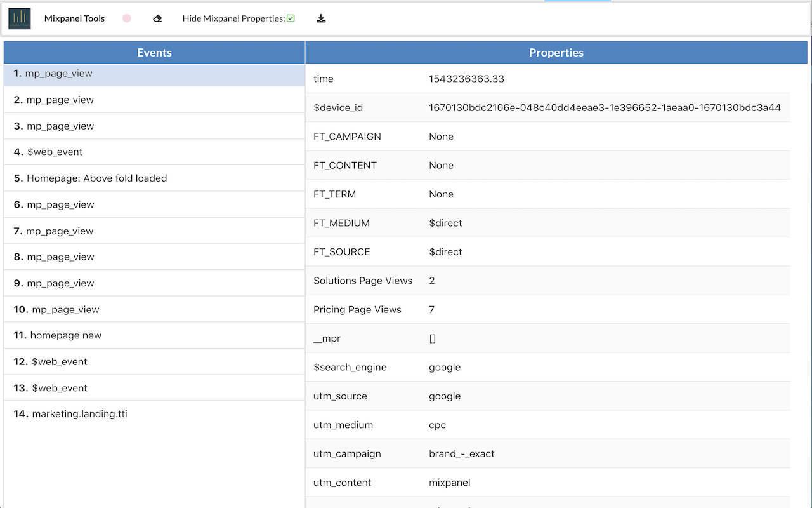This screenshot has width=812, height=508.
Task: Click the utm_content property name
Action: (343, 483)
